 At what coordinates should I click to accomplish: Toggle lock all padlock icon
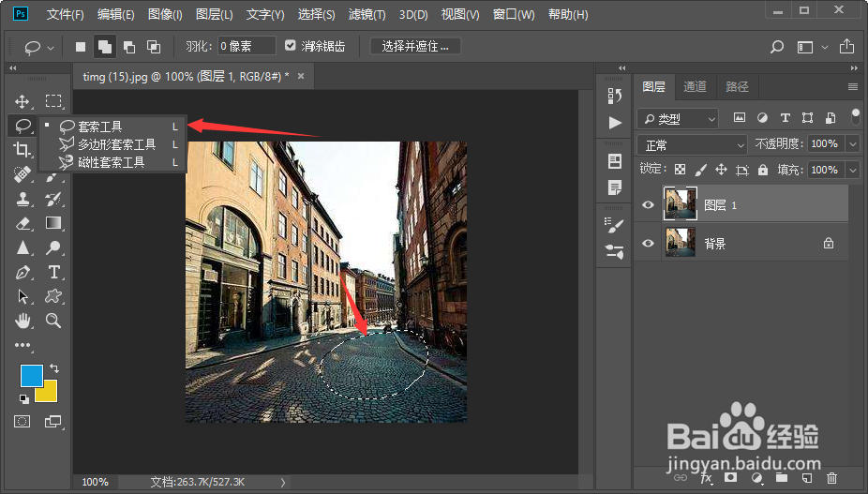[763, 170]
